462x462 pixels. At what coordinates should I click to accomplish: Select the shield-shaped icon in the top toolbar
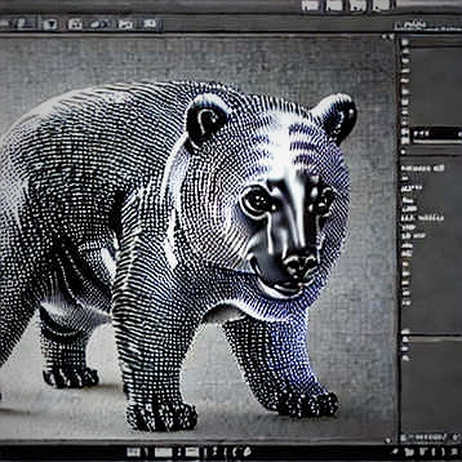point(50,24)
